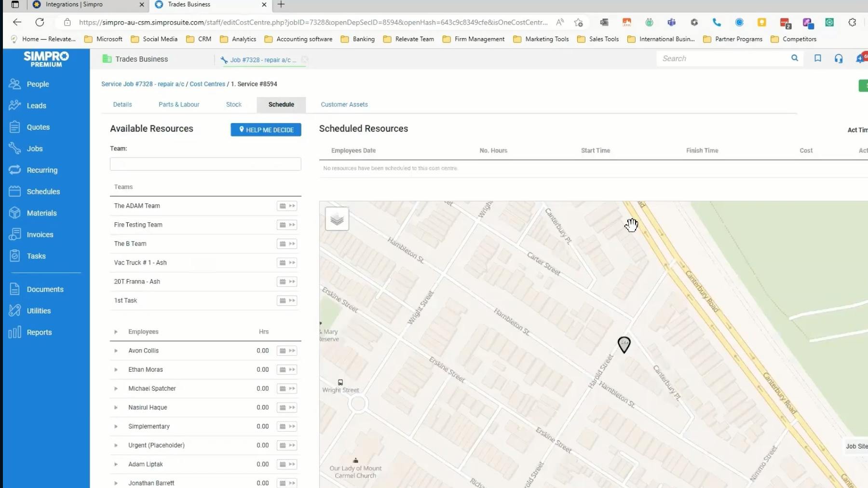868x488 pixels.
Task: Click the Help Me Decide button
Action: (x=266, y=130)
